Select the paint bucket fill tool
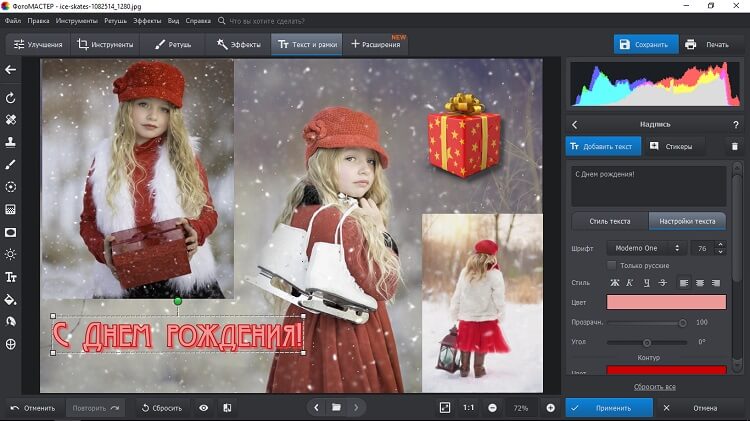The image size is (750, 421). [11, 299]
